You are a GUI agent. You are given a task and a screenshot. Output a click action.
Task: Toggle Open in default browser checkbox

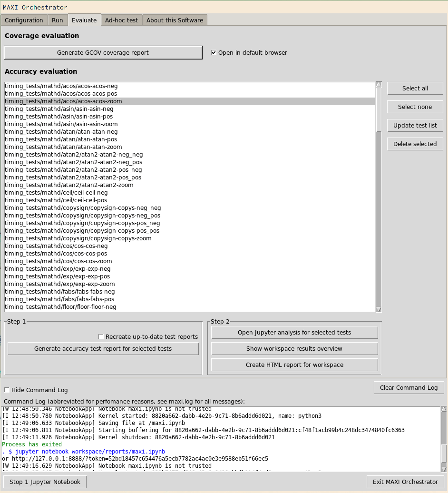pos(214,52)
